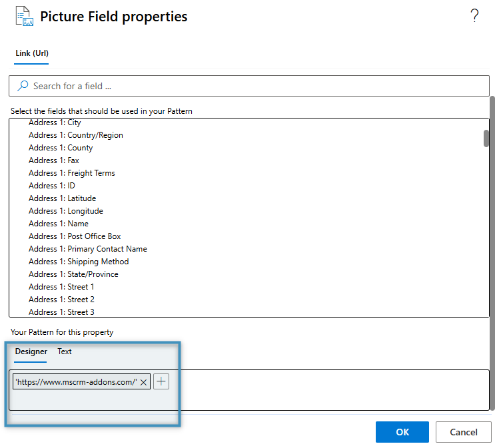The image size is (501, 448).
Task: Choose Address 1: Street 1 field
Action: click(x=61, y=287)
